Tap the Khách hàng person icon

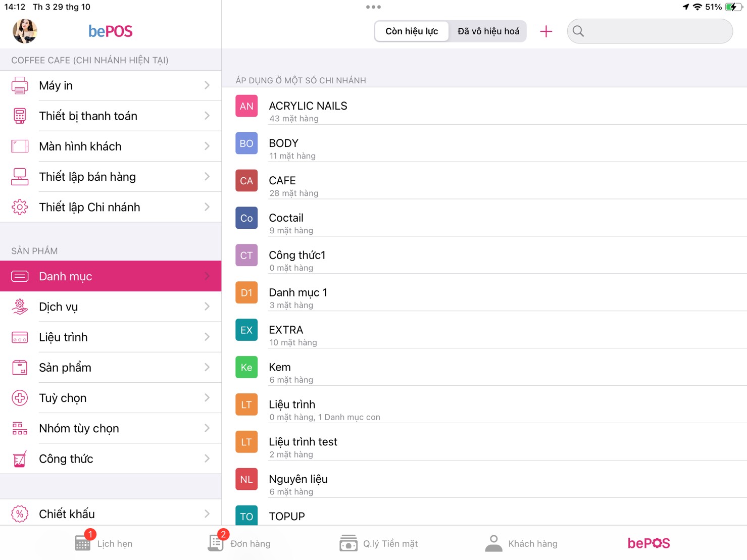point(493,543)
